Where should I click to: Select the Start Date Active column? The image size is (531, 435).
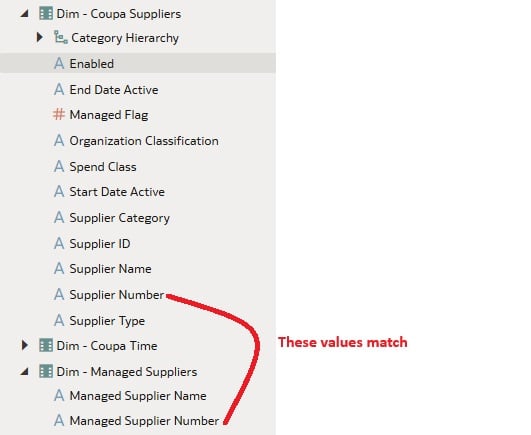pos(117,192)
